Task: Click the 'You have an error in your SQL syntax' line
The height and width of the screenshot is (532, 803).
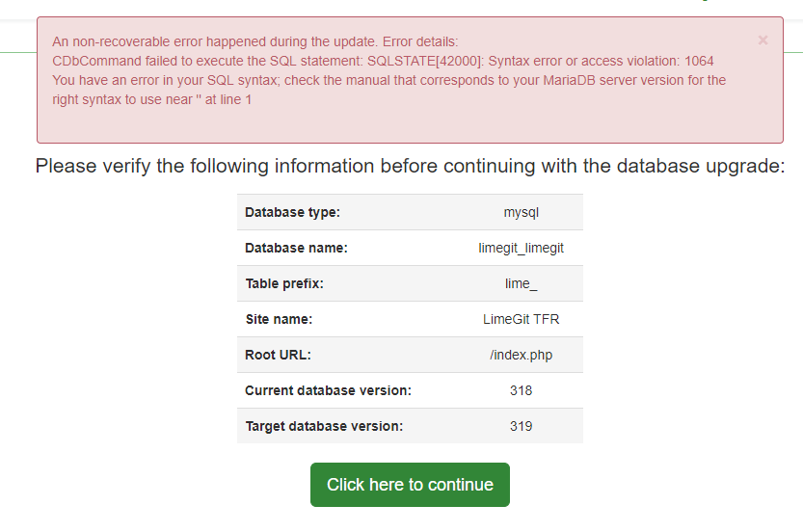Action: (388, 80)
